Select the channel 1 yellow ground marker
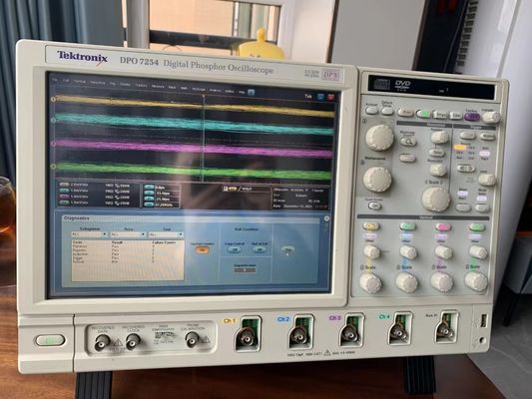This screenshot has height=399, width=532. pos(53,100)
